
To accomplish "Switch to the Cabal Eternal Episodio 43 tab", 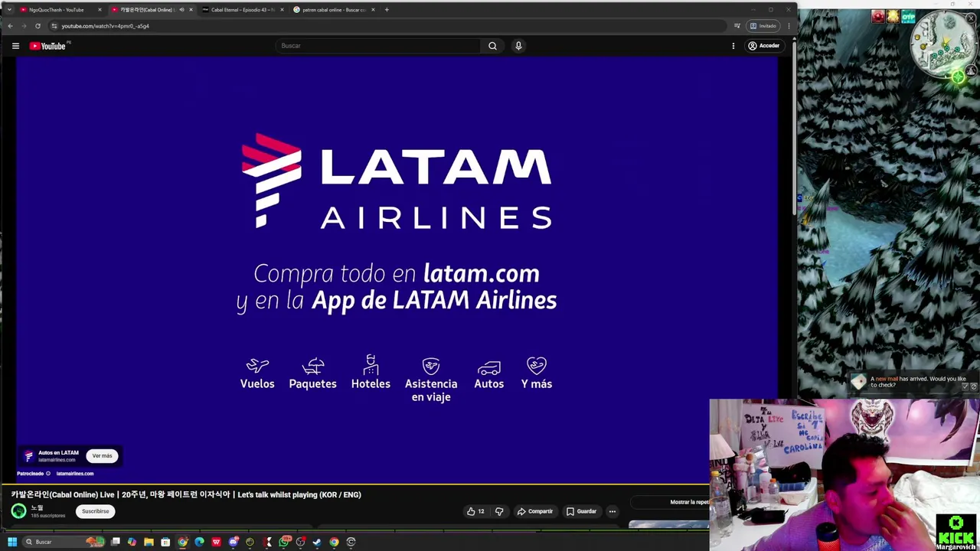I will tap(241, 10).
